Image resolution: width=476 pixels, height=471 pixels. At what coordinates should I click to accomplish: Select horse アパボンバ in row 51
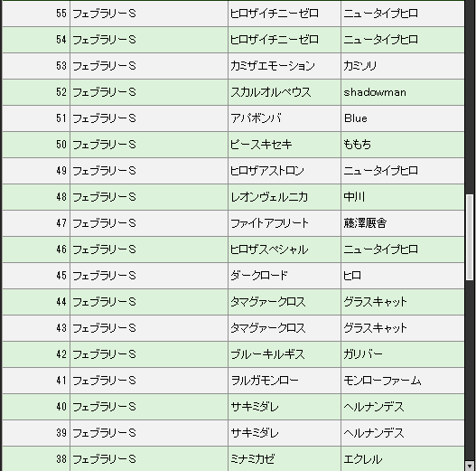[256, 118]
